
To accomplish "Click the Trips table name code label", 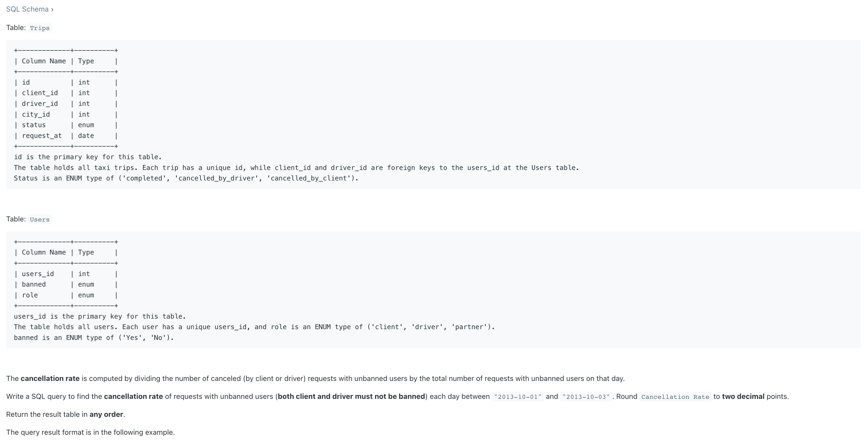I will pyautogui.click(x=40, y=28).
